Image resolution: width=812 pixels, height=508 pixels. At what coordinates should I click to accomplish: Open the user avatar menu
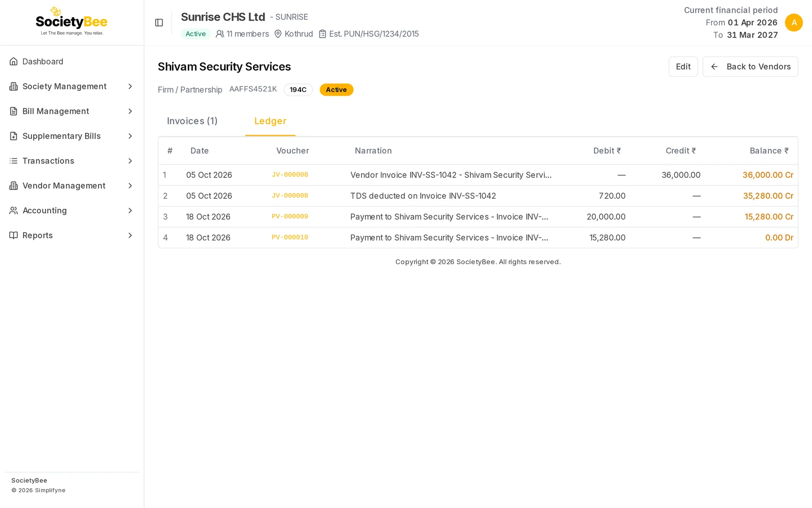[x=794, y=22]
